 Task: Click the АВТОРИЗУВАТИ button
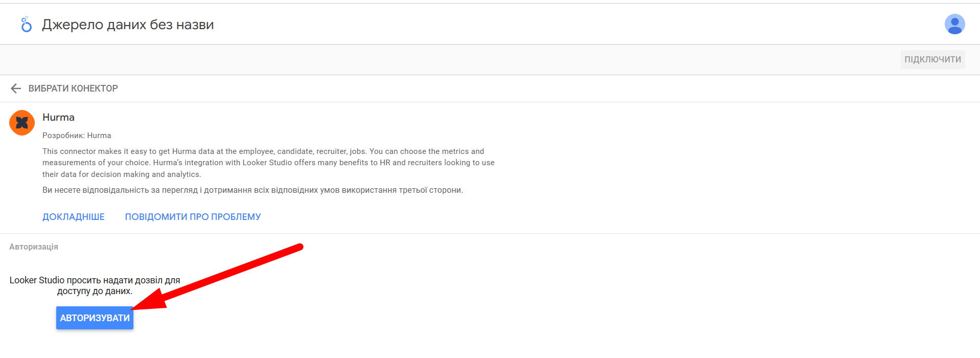point(95,318)
